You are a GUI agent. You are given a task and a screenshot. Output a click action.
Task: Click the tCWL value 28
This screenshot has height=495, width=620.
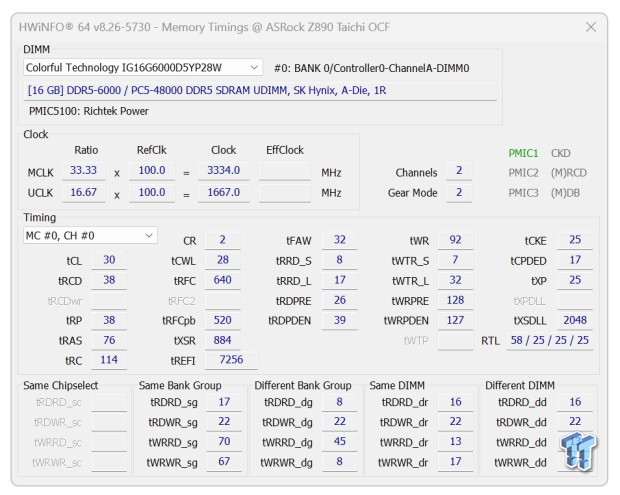pyautogui.click(x=223, y=260)
